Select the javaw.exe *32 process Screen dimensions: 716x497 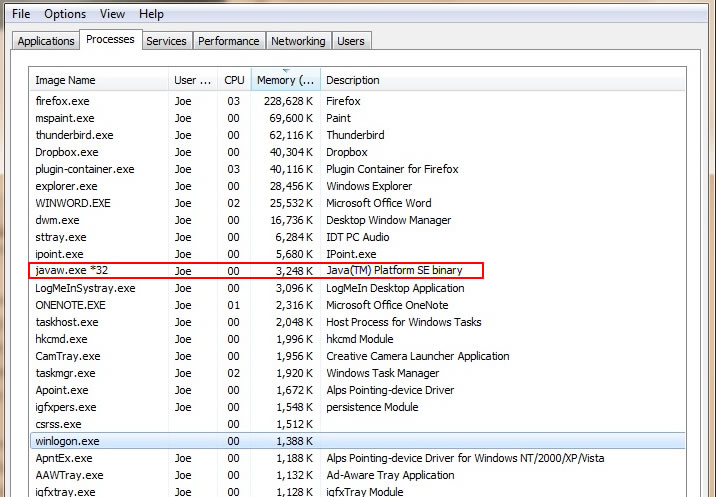[x=357, y=271]
